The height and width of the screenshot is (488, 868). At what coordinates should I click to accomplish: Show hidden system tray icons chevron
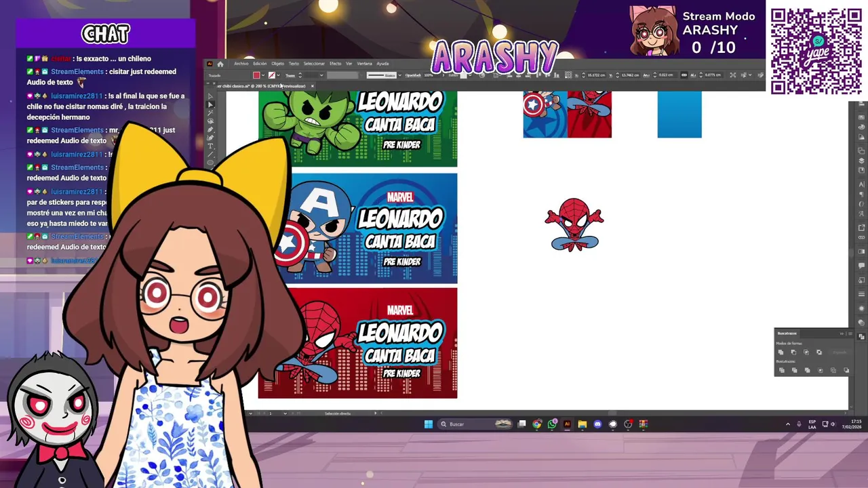[787, 424]
